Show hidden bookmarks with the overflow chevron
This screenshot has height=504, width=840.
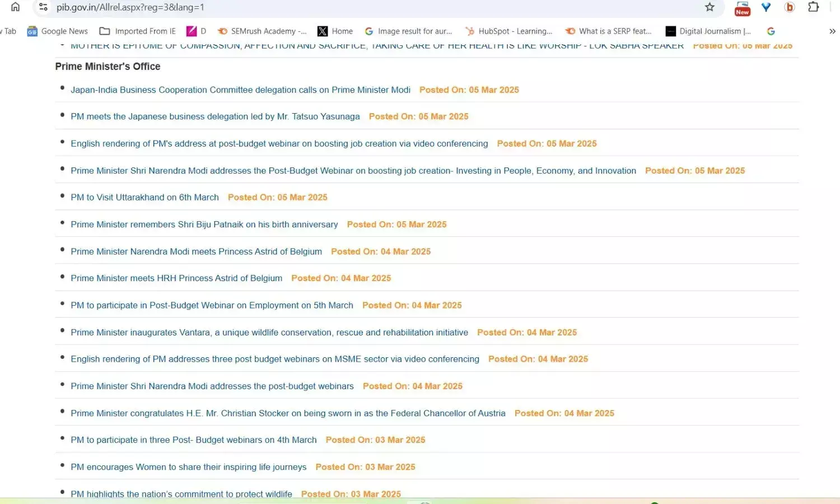(832, 31)
